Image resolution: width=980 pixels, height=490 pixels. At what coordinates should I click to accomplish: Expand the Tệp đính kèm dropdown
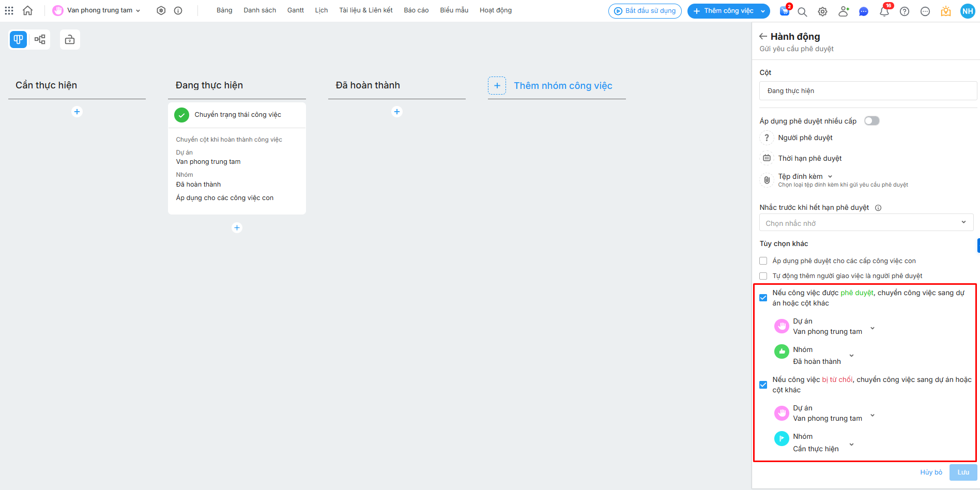830,177
